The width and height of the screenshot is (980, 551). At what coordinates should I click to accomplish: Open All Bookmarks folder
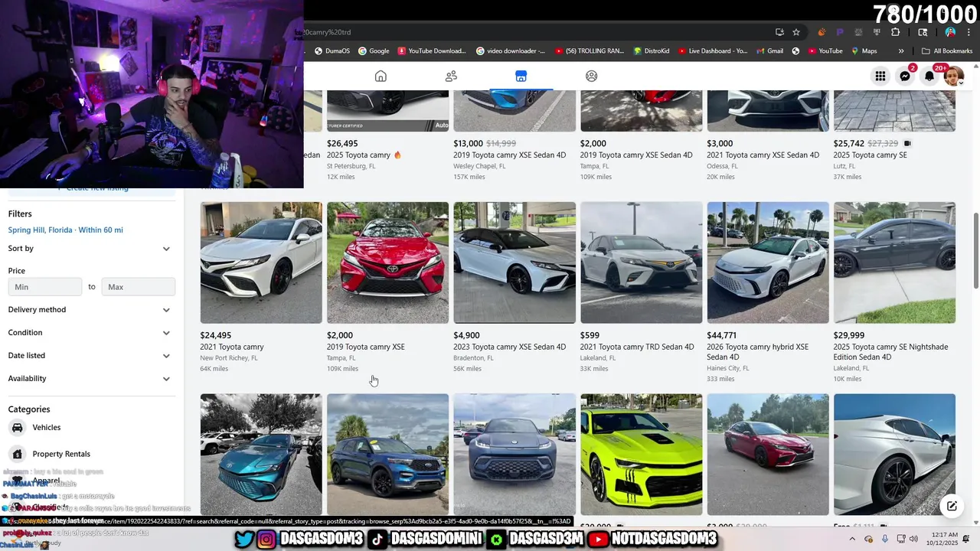coord(947,51)
